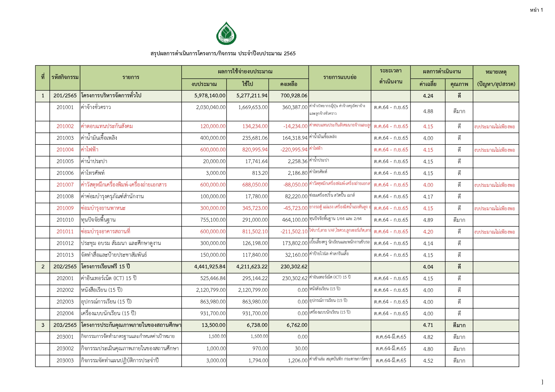Click the period 'ต.ค.64-มี.ค.65' in row 203002
Viewport: 555px width, 392px height.
(x=391, y=349)
